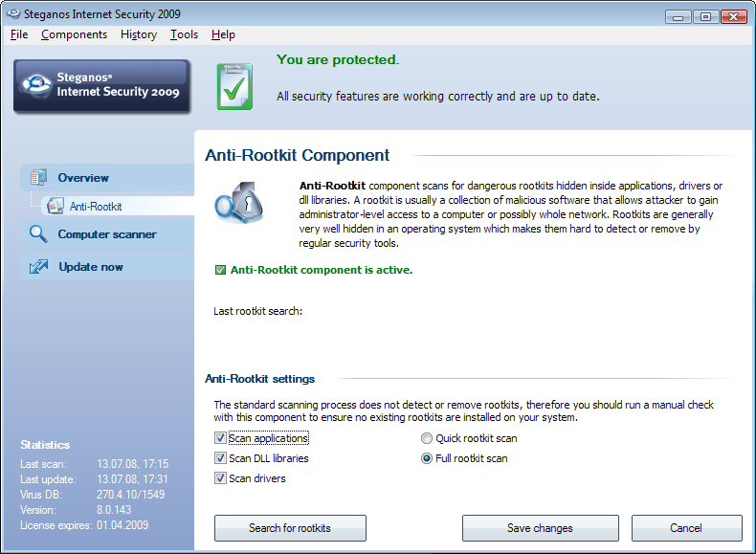Click the 'Anti-Rootkit component is active.' text

[x=322, y=270]
